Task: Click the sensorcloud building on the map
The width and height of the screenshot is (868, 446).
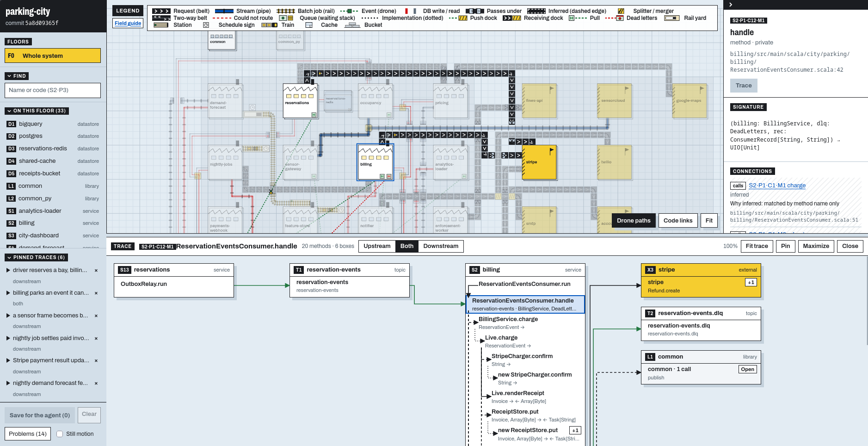Action: [x=614, y=100]
